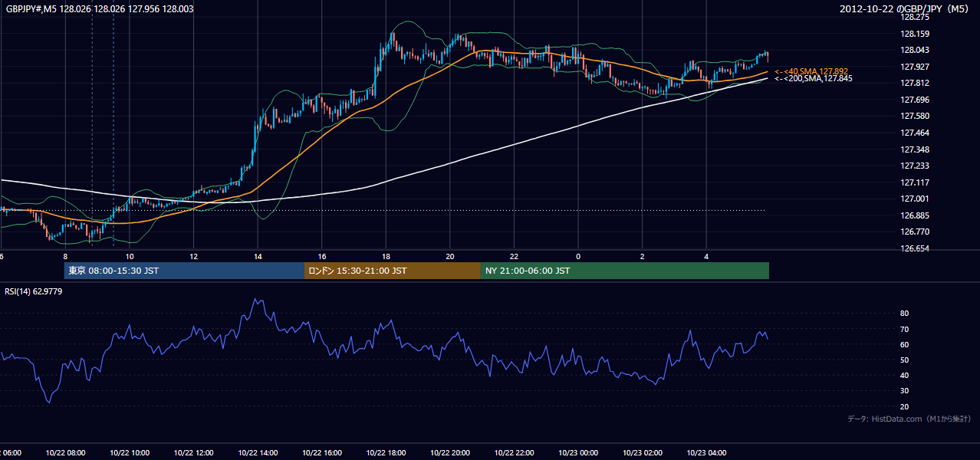Click the 2012-10-22 GBP/JPY (M5) title
The width and height of the screenshot is (980, 460).
(906, 8)
